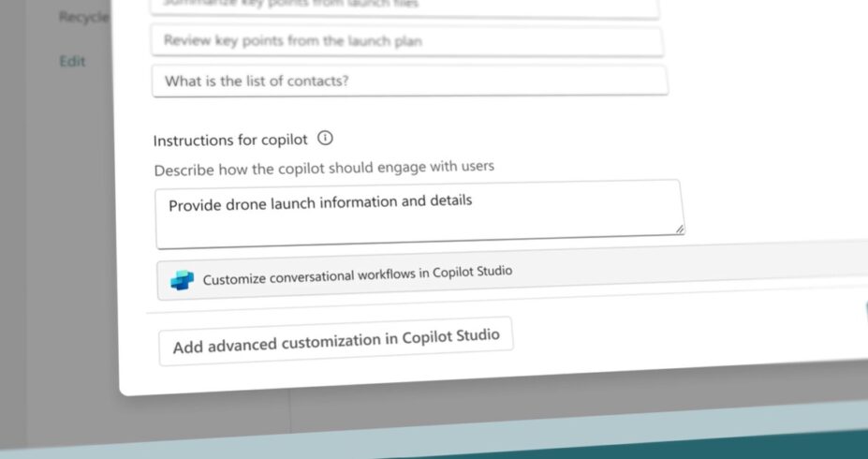Click the resize grip on the instructions textbox
Image resolution: width=868 pixels, height=459 pixels.
(679, 228)
